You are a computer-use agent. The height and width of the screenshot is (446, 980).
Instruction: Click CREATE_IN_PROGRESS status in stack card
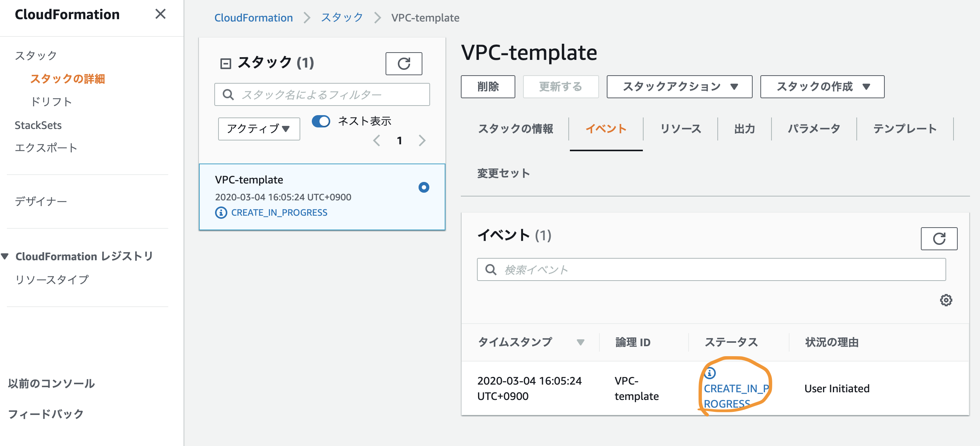[x=279, y=212]
